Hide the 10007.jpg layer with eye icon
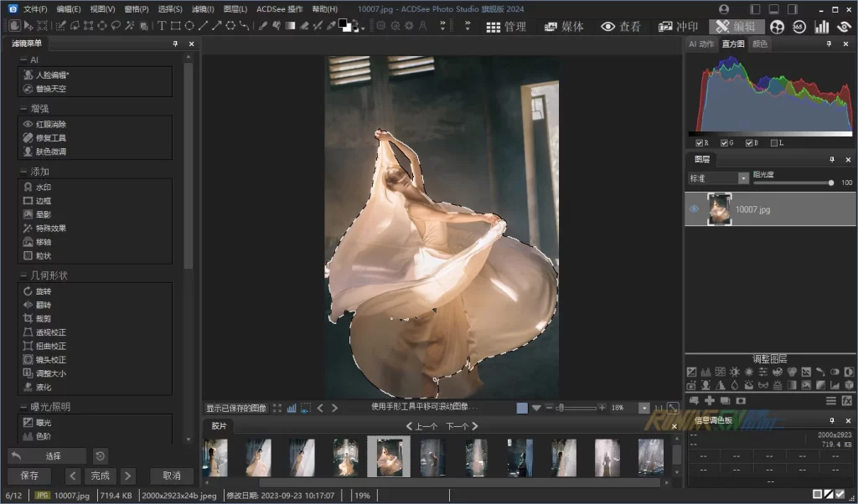858x504 pixels. point(694,209)
